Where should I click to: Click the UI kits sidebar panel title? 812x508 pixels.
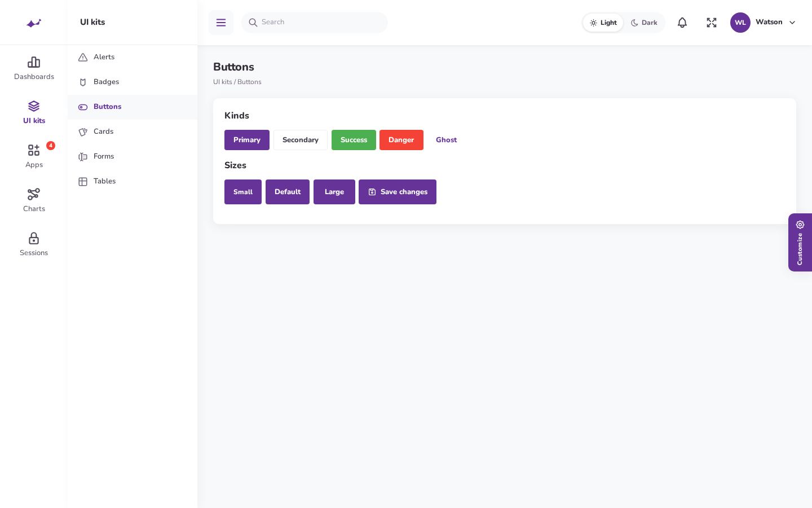[92, 22]
